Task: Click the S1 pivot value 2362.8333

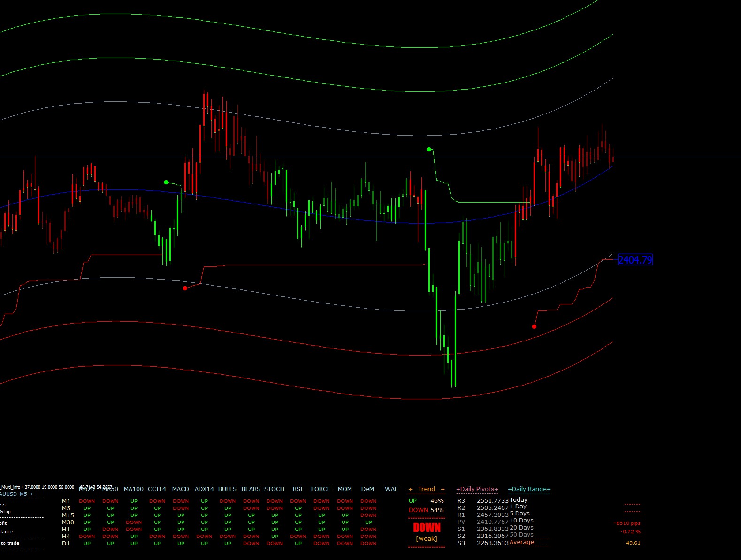Action: (x=493, y=529)
